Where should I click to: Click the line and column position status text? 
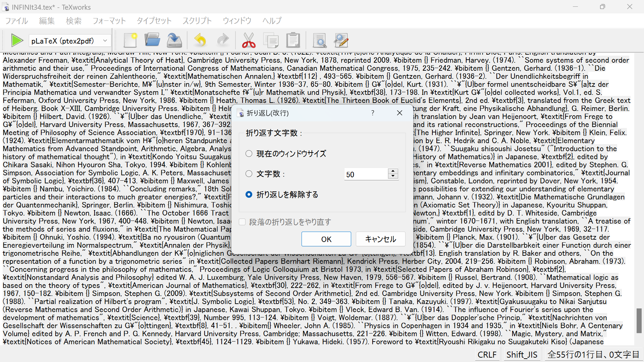[x=593, y=355]
